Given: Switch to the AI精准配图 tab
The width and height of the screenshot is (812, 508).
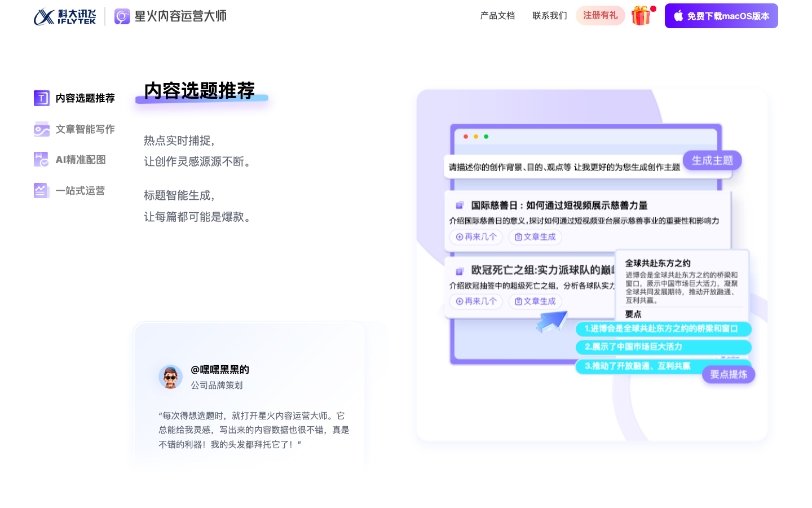Looking at the screenshot, I should click(70, 160).
